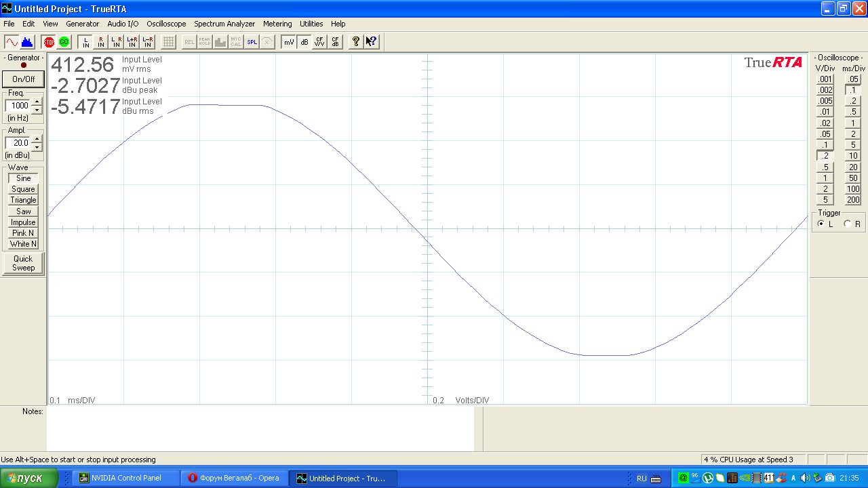Image resolution: width=868 pixels, height=488 pixels.
Task: Select the White N noise button
Action: click(23, 244)
